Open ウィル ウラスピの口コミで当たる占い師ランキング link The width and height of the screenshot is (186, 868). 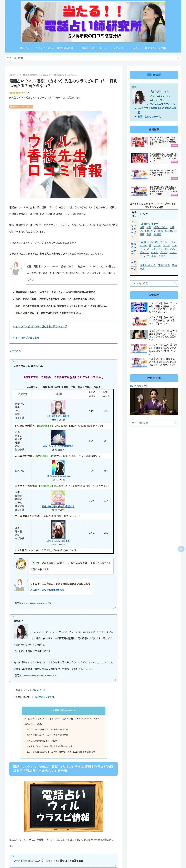[x=40, y=327]
